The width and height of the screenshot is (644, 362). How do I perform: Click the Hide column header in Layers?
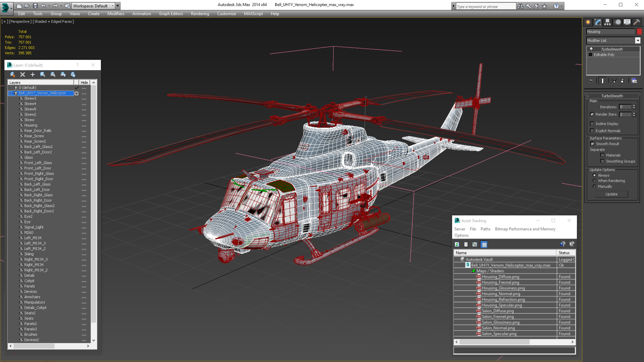[x=84, y=82]
